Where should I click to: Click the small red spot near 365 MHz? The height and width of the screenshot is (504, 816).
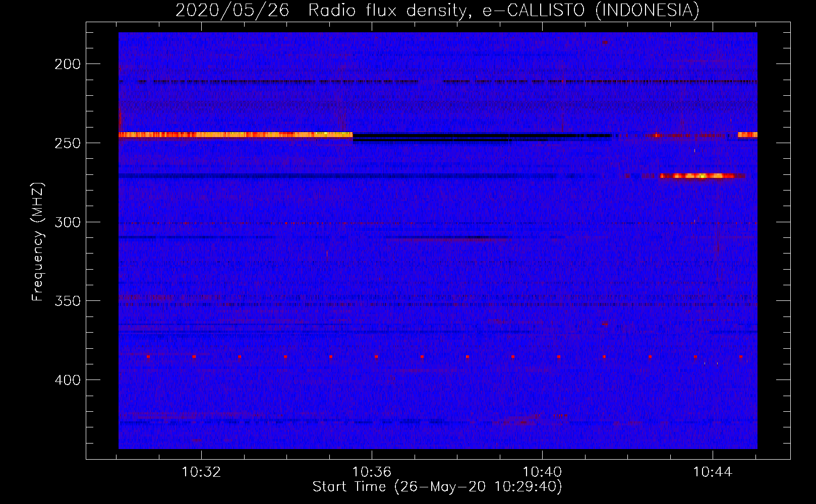605,324
